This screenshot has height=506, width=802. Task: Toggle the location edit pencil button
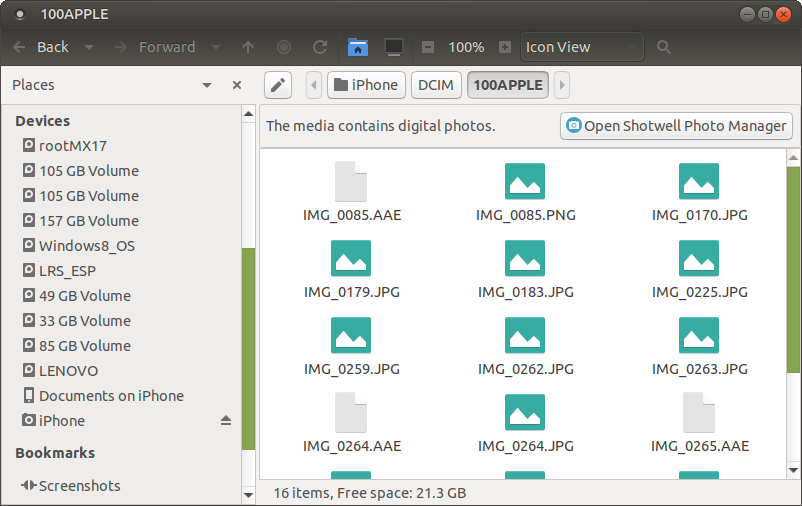coord(279,85)
